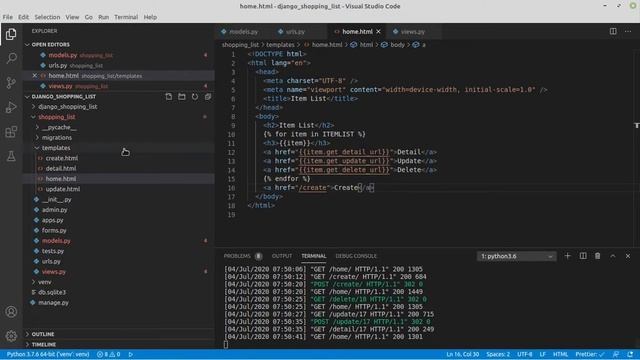
Task: Maximize the panel with up chevron
Action: click(613, 256)
